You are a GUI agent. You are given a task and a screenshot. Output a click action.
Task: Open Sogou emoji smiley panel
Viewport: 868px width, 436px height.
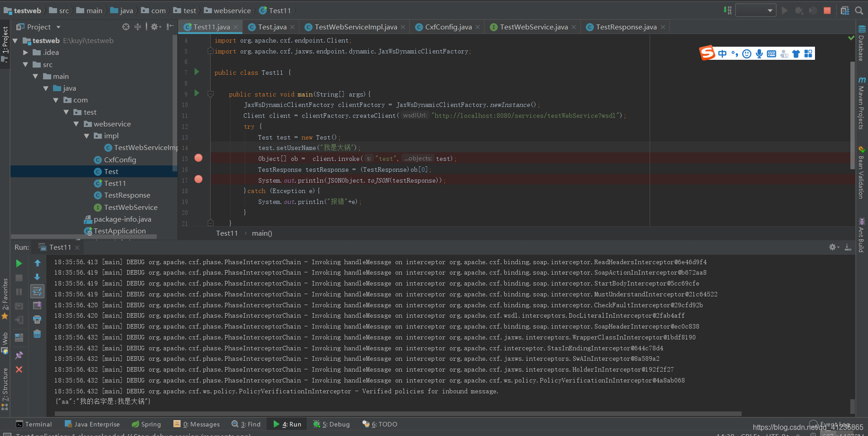tap(747, 54)
